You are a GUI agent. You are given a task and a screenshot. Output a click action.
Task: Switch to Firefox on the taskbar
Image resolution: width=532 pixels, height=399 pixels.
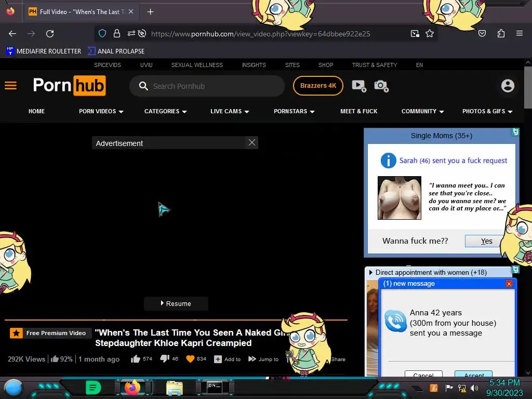[132, 388]
